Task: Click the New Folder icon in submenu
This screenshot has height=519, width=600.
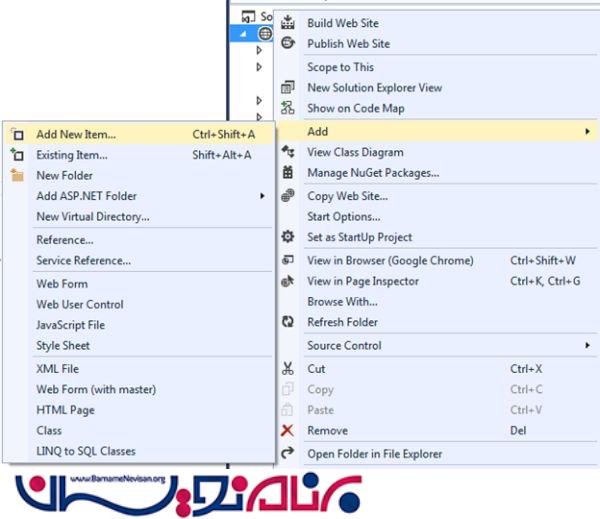Action: point(17,176)
